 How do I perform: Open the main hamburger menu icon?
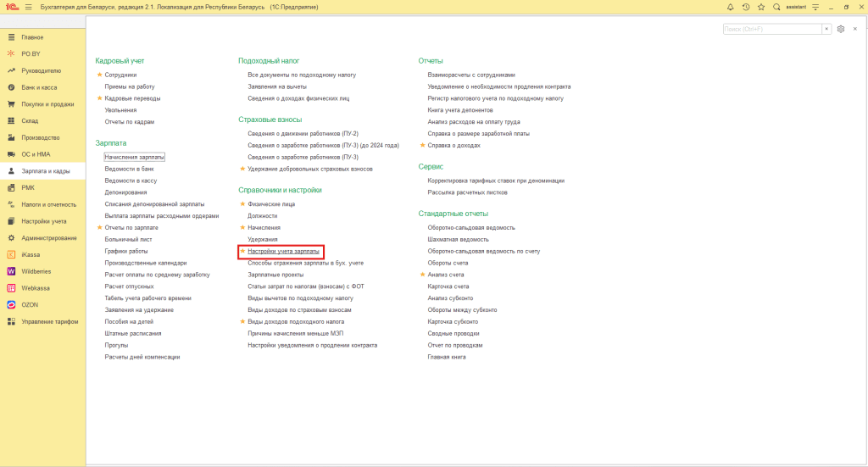[28, 7]
